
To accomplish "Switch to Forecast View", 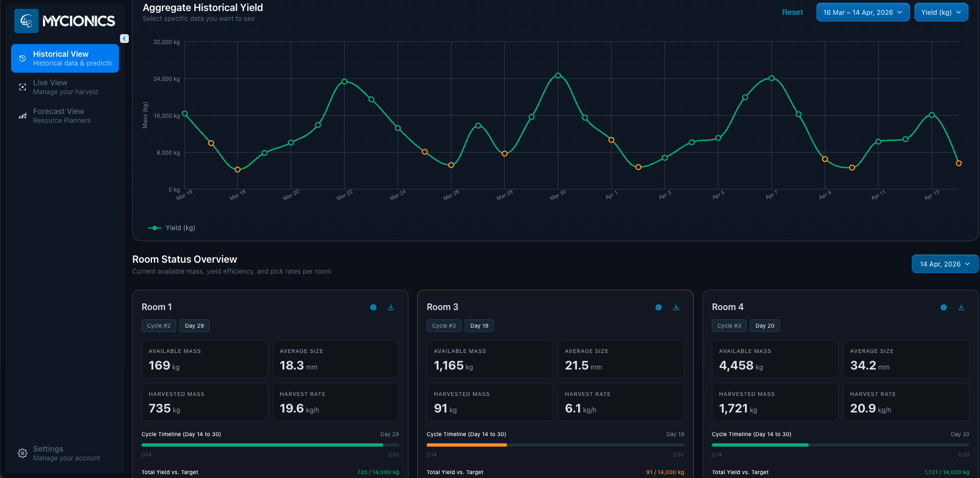I will click(x=65, y=116).
